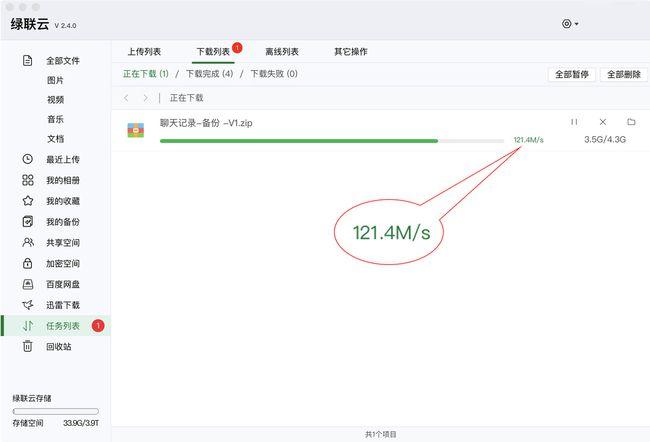
Task: Click the zip archive file icon
Action: click(136, 130)
